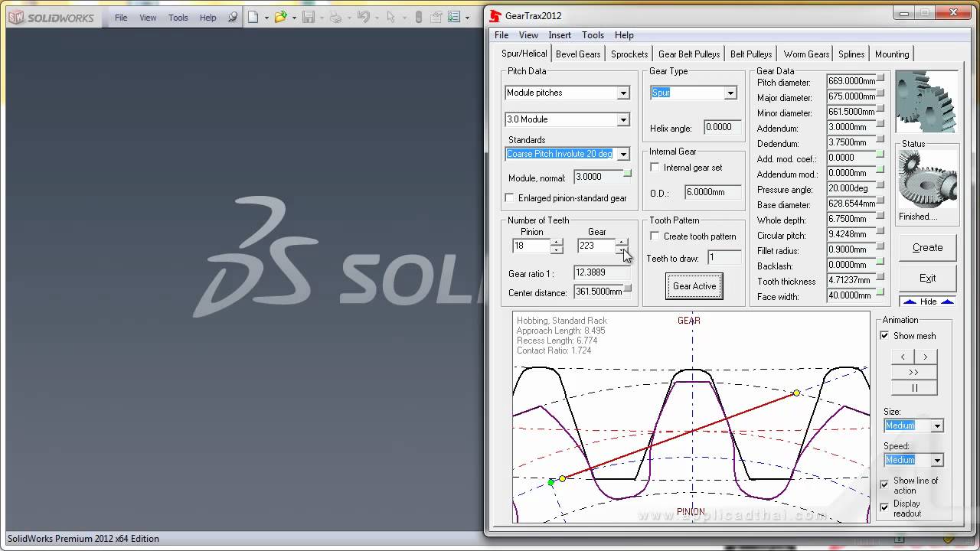This screenshot has width=980, height=551.
Task: Click the green indicator beside Backlash
Action: pyautogui.click(x=880, y=261)
